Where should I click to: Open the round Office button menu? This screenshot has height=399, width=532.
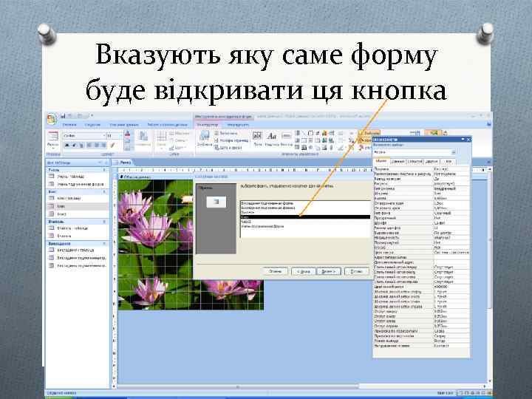[x=52, y=119]
